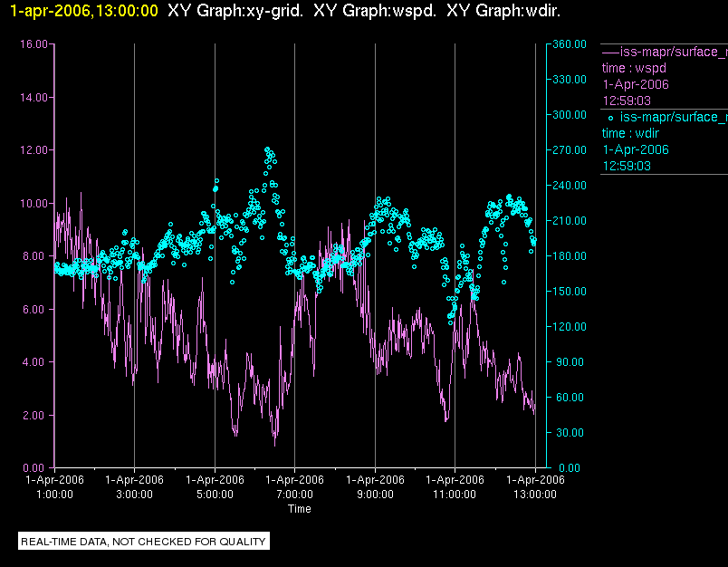Click the cyan circle marker in legend
The height and width of the screenshot is (567, 728).
tap(610, 118)
